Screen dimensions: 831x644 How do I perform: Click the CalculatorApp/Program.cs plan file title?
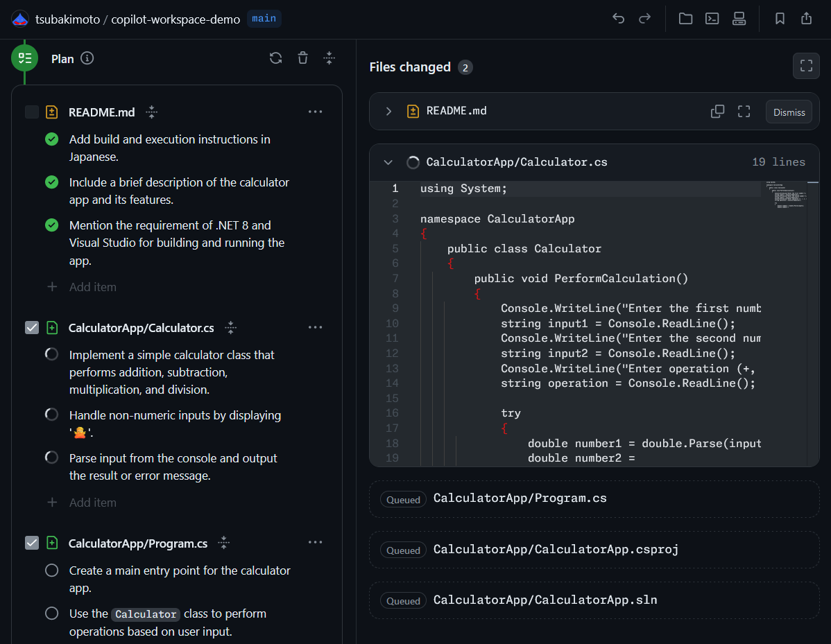(x=138, y=543)
